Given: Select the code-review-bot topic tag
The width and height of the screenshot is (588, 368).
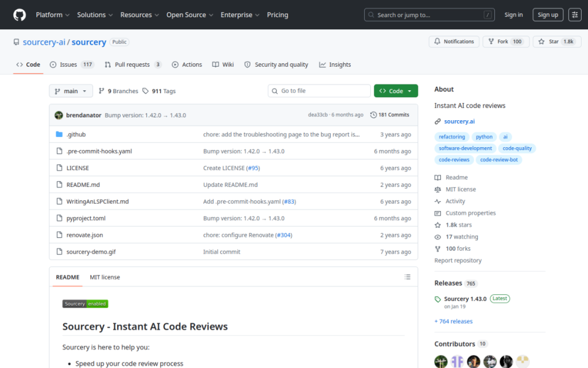Looking at the screenshot, I should pyautogui.click(x=499, y=160).
